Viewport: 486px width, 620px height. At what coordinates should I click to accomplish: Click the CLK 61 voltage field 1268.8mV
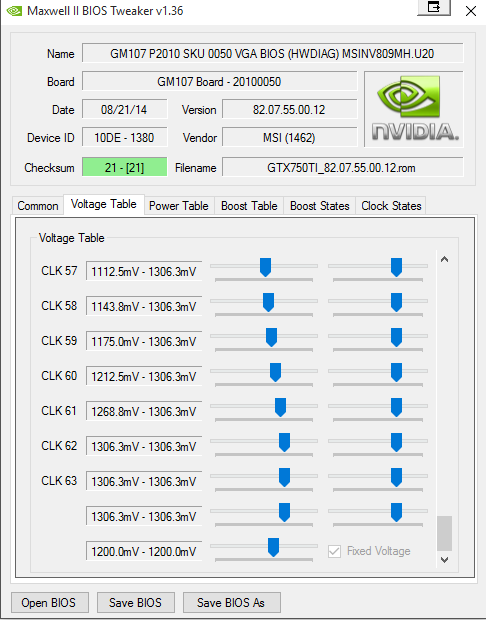coord(144,412)
